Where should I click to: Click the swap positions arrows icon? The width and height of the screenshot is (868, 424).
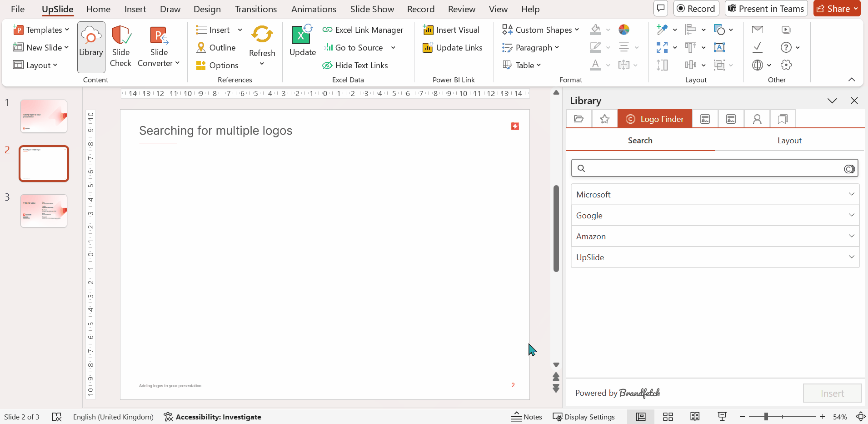(662, 47)
